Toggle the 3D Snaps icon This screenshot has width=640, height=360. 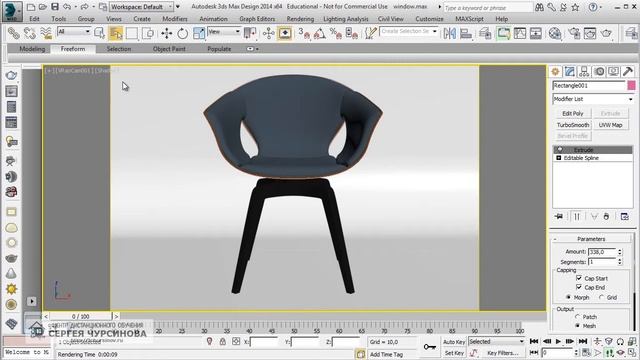point(304,33)
